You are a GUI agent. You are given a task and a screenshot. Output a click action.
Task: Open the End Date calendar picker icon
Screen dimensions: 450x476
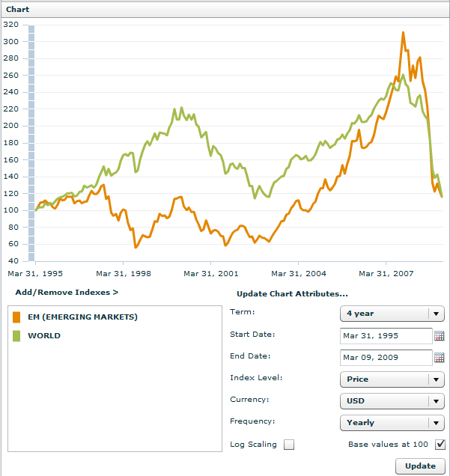[440, 358]
